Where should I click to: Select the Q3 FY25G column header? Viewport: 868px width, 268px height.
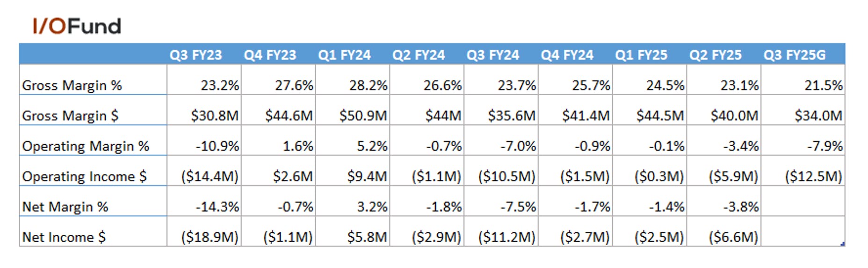(x=795, y=55)
